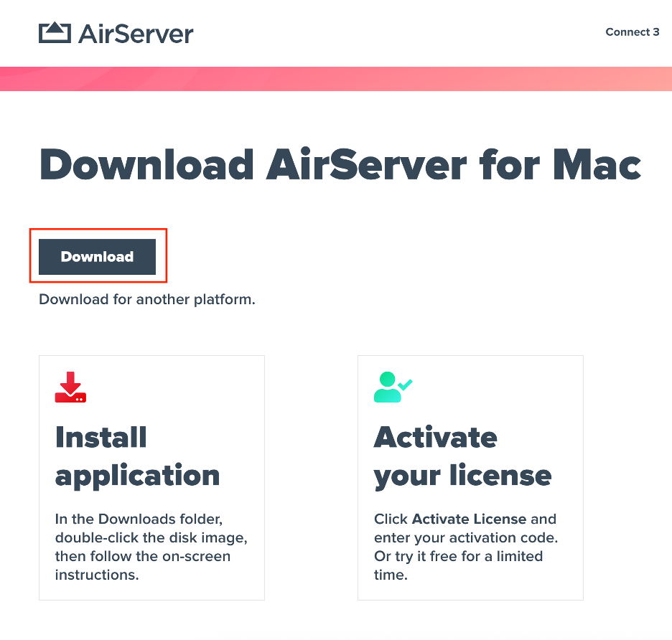672x640 pixels.
Task: Select the Install application heading
Action: coord(138,456)
